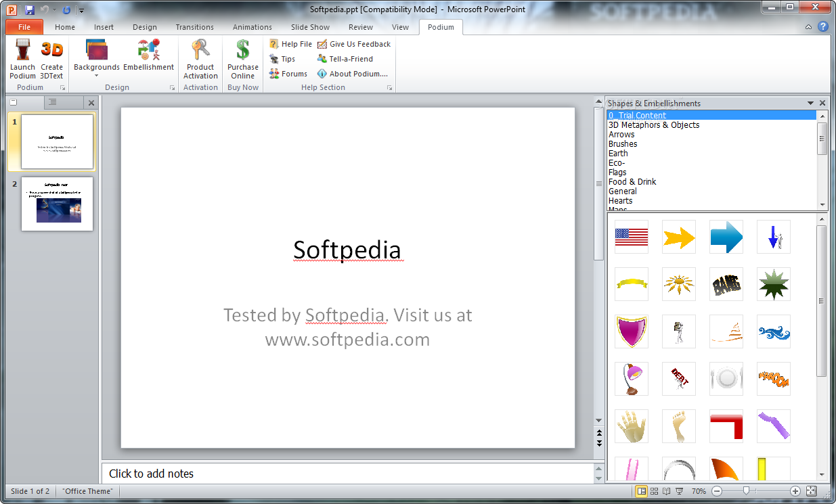Insert the hand embellishment

(632, 426)
